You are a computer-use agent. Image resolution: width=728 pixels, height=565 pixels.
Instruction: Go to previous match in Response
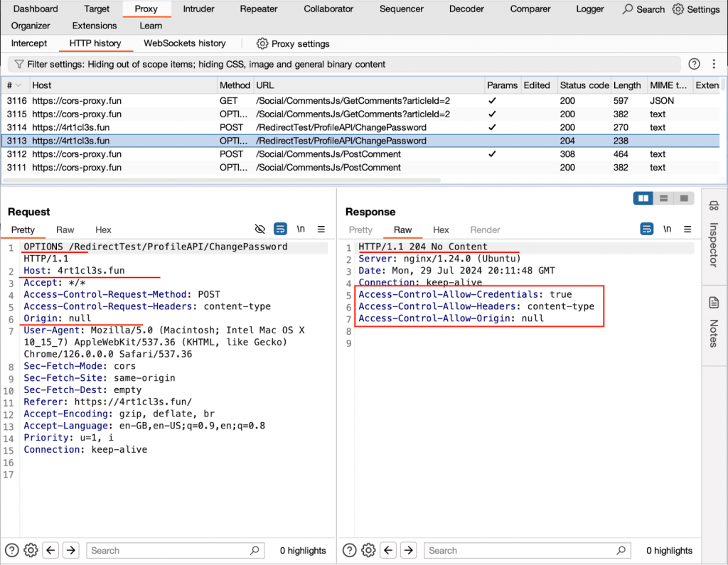coord(388,550)
